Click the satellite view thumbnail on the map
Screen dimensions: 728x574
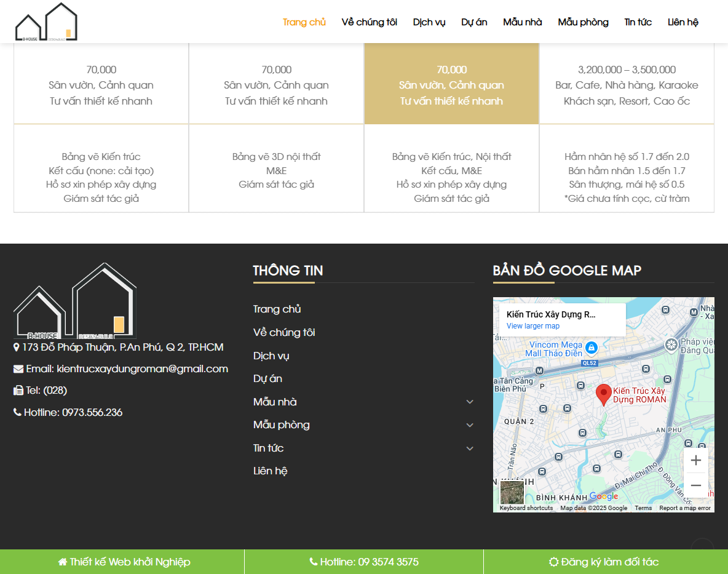[512, 492]
